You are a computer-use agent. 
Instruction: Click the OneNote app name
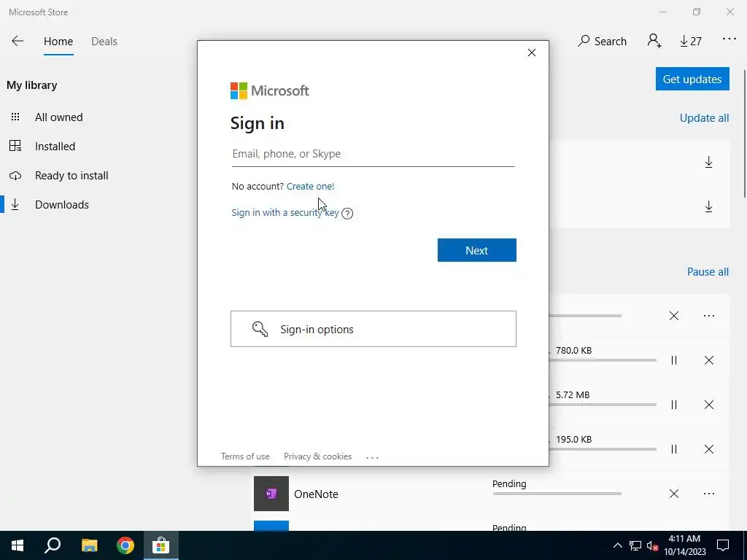click(316, 494)
